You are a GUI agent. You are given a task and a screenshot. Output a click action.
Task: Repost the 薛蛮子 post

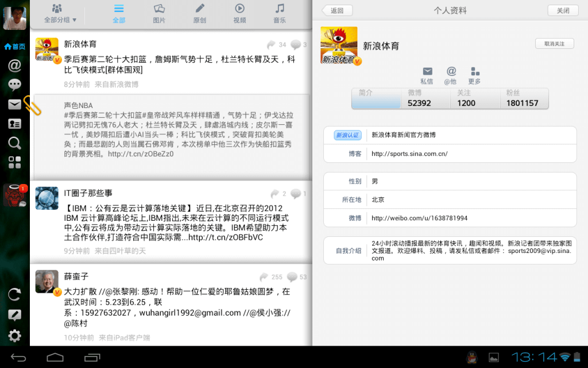point(271,277)
